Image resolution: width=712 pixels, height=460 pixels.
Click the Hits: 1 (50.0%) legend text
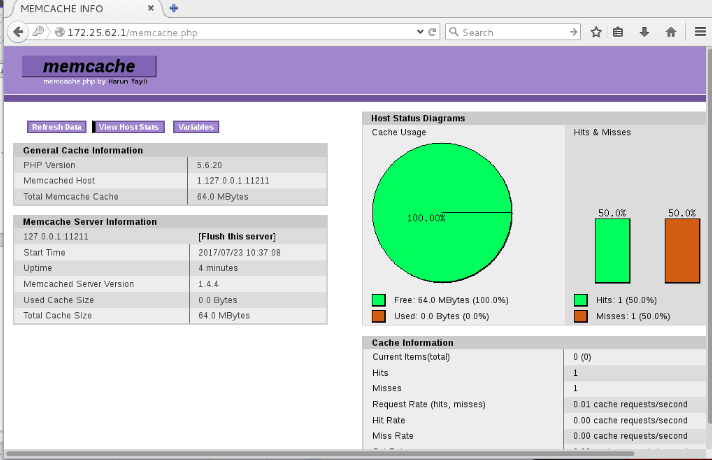(x=626, y=300)
